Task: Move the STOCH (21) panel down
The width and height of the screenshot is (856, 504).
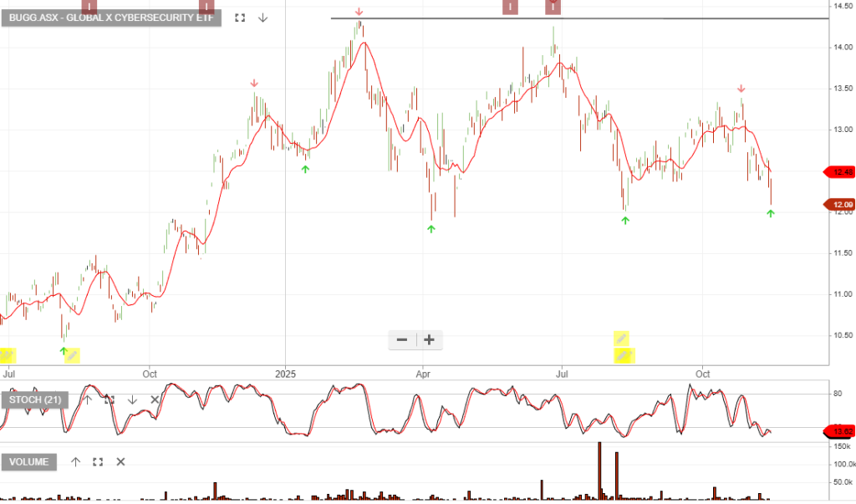Action: pyautogui.click(x=132, y=400)
